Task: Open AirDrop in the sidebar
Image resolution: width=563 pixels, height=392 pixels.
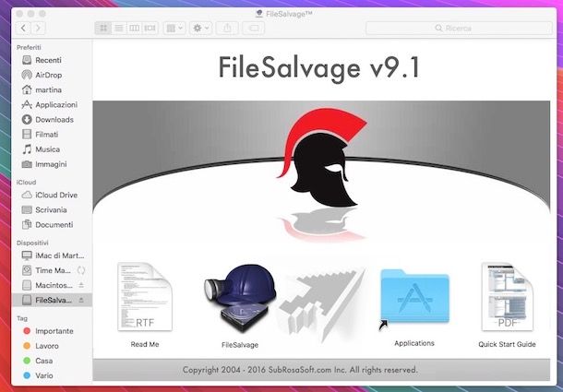Action: [52, 75]
